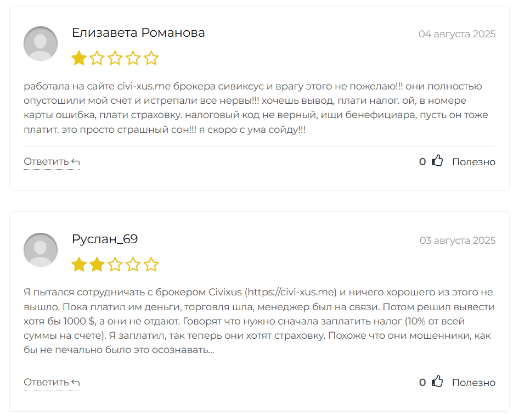Click the reply arrow icon next to Ответить

[74, 161]
